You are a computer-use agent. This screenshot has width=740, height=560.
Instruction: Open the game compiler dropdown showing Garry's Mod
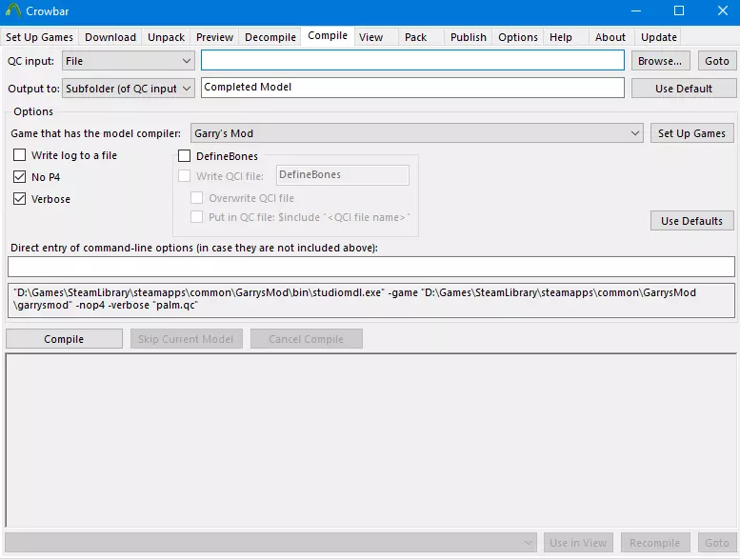[x=417, y=133]
